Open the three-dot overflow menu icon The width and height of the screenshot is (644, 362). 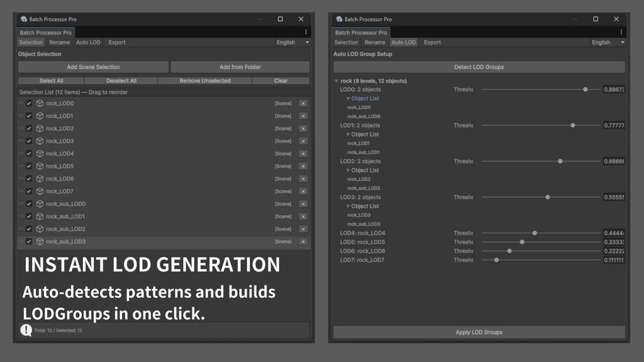click(306, 32)
